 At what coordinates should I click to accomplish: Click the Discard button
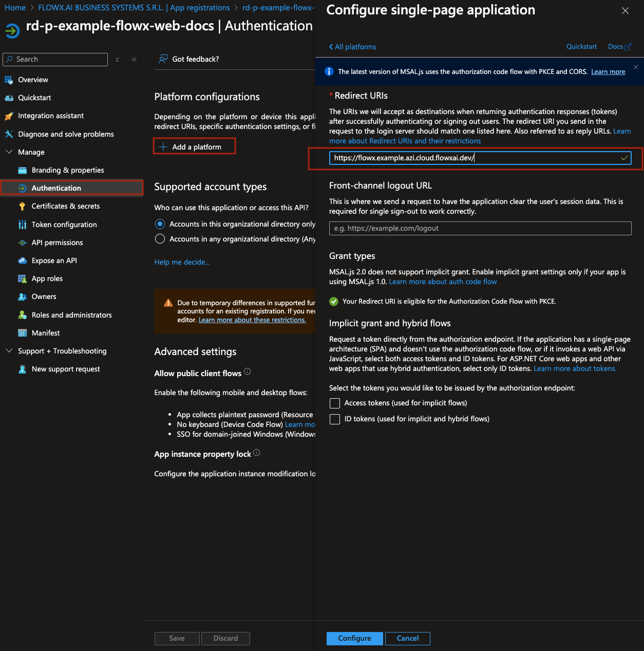pos(226,638)
